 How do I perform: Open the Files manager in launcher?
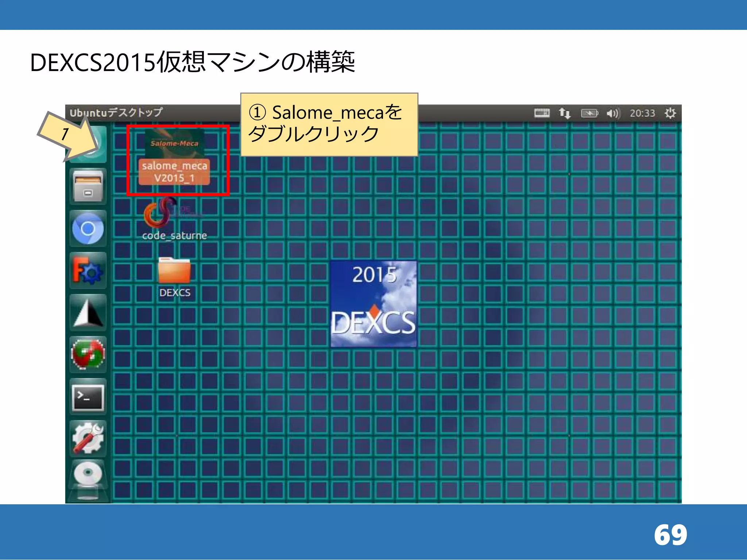tap(88, 186)
